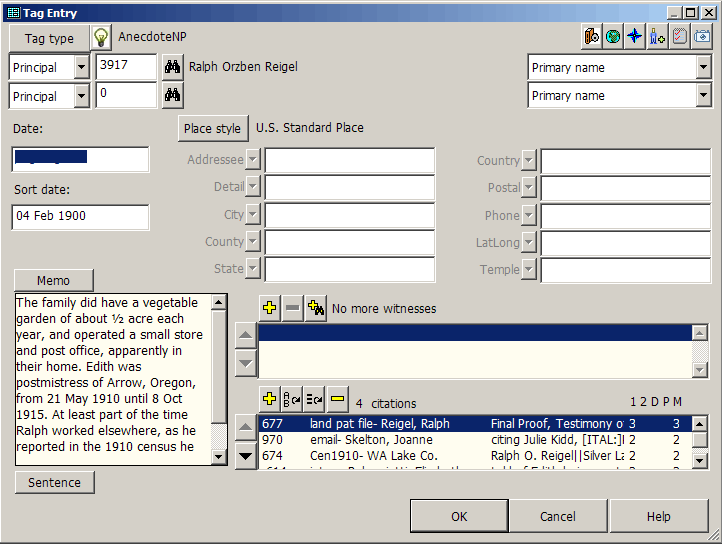This screenshot has width=722, height=544.
Task: Click the camera exhibit icon
Action: pos(701,36)
